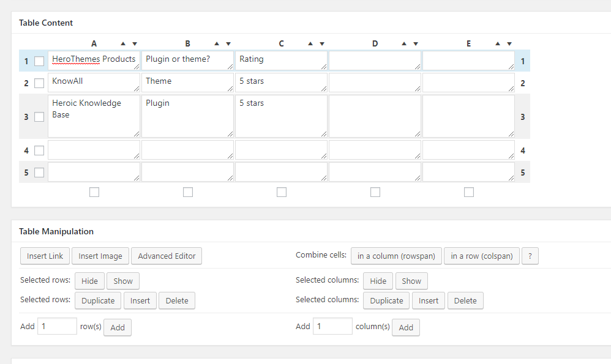Screen dimensions: 611x364
Task: Delete the selected columns
Action: click(465, 300)
